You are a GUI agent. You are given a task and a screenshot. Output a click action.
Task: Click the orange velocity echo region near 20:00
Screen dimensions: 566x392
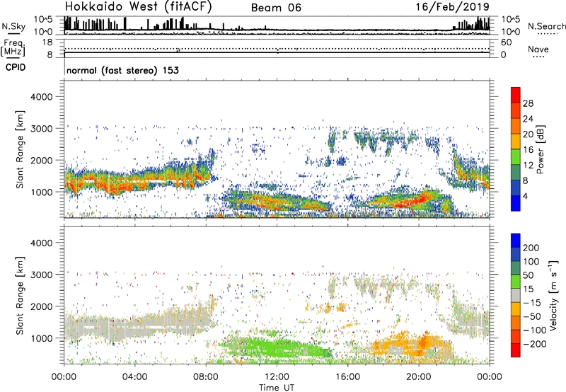coord(412,345)
